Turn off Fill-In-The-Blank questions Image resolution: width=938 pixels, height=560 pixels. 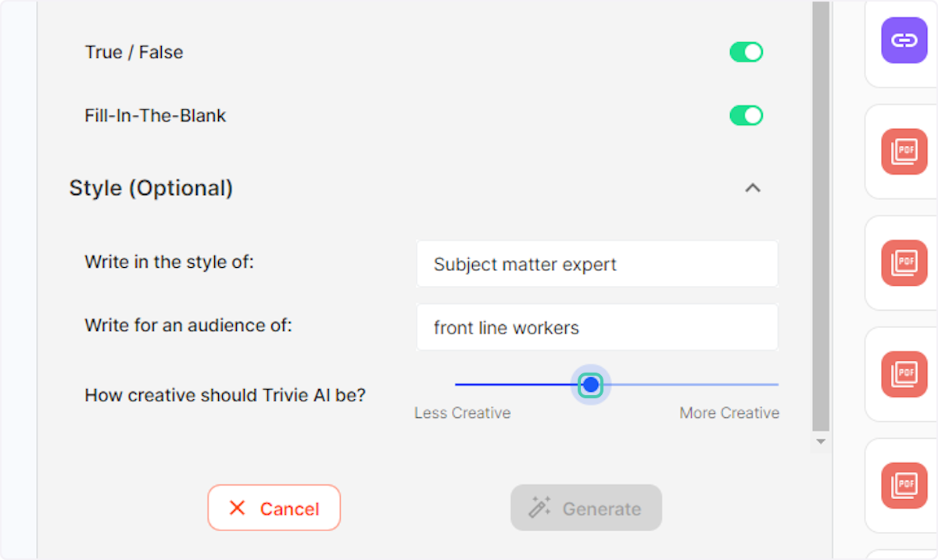pyautogui.click(x=746, y=115)
